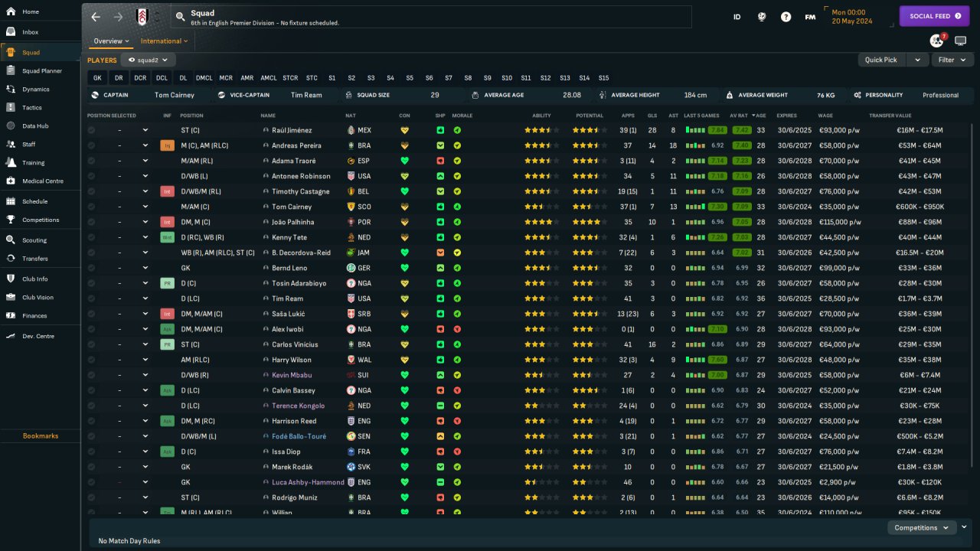Open the squad2 view dropdown
The width and height of the screenshot is (980, 551).
[x=148, y=60]
